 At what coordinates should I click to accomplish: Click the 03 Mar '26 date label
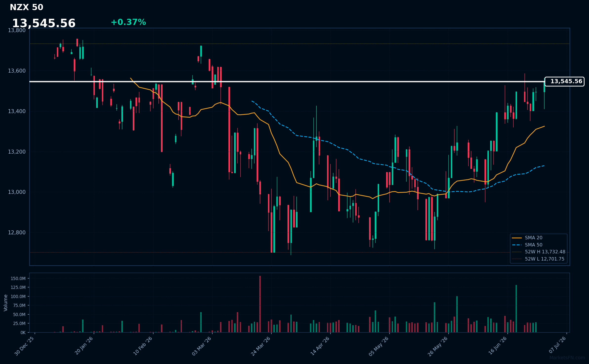pos(202,346)
